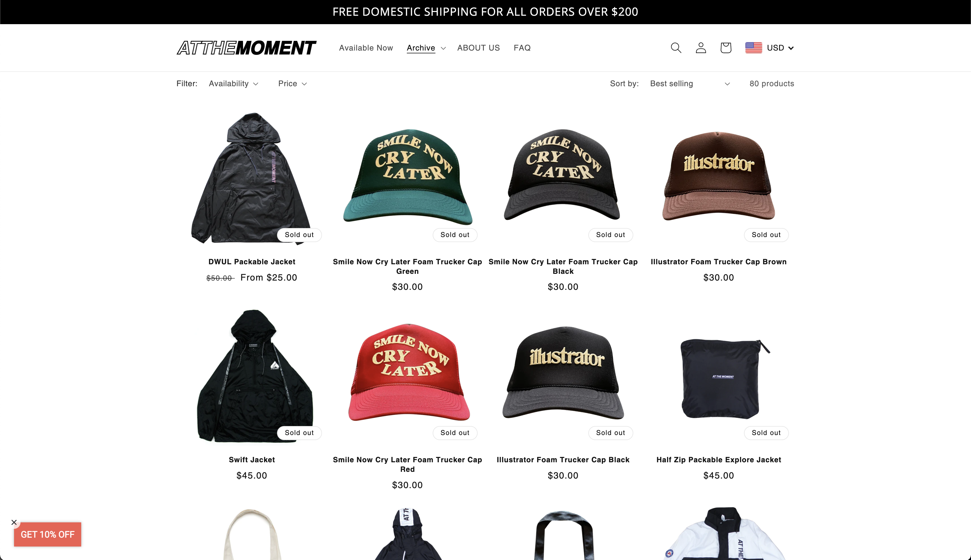Expand the Availability filter
This screenshot has height=560, width=971.
coord(233,83)
